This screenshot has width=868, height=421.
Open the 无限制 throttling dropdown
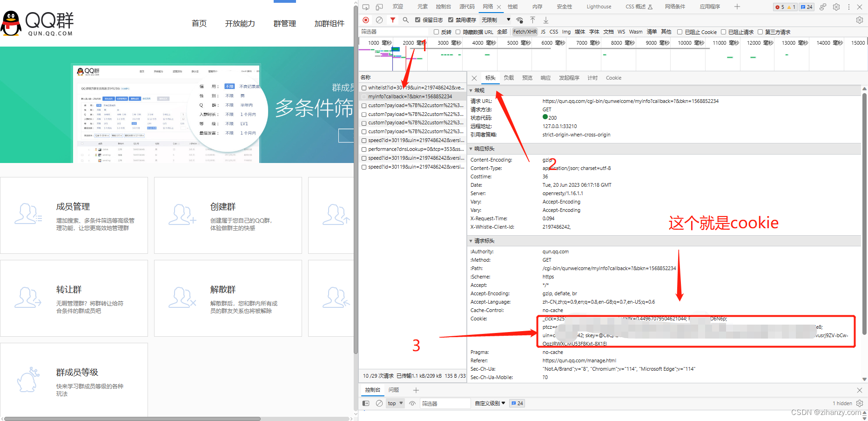pos(496,20)
